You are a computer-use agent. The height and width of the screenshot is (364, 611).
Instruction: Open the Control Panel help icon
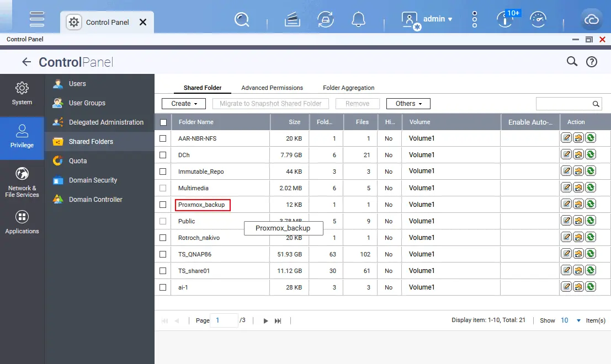592,62
